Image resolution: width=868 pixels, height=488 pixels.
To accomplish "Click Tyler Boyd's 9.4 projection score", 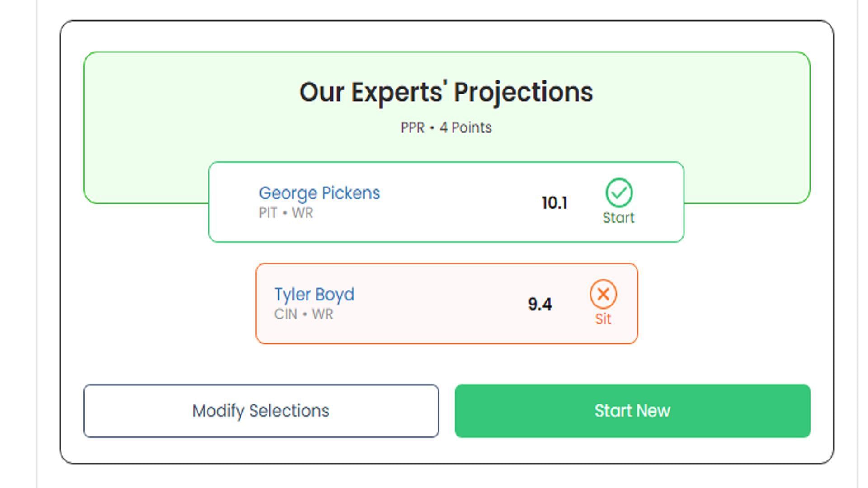I will [540, 304].
